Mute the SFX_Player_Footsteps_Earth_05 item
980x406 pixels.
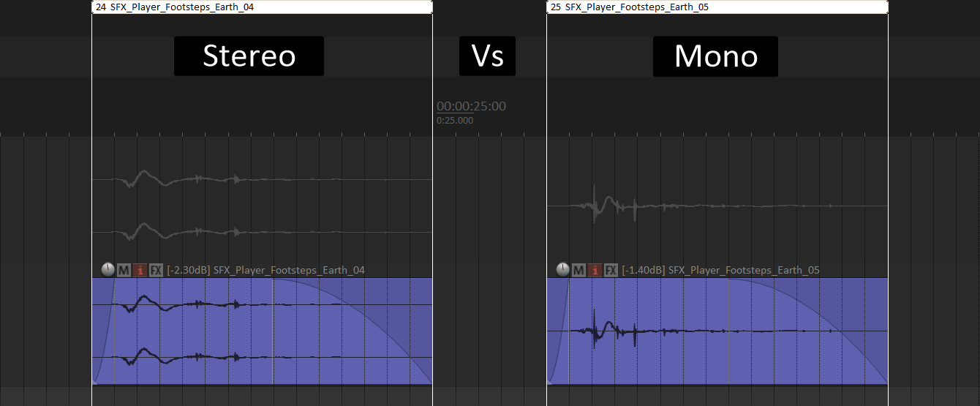(x=578, y=271)
